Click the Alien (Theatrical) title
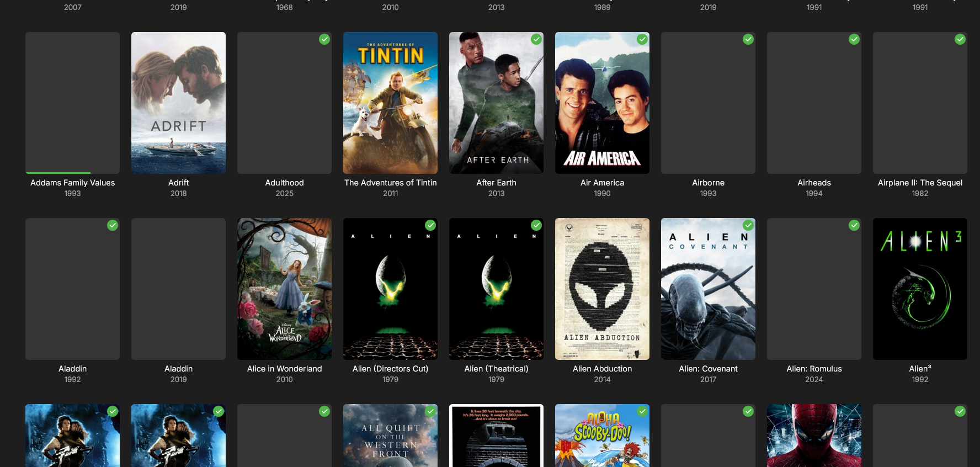The width and height of the screenshot is (980, 467). 496,369
